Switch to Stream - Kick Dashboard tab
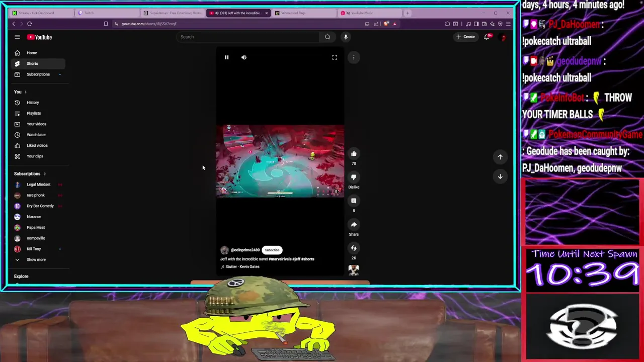The height and width of the screenshot is (362, 644). pyautogui.click(x=41, y=13)
